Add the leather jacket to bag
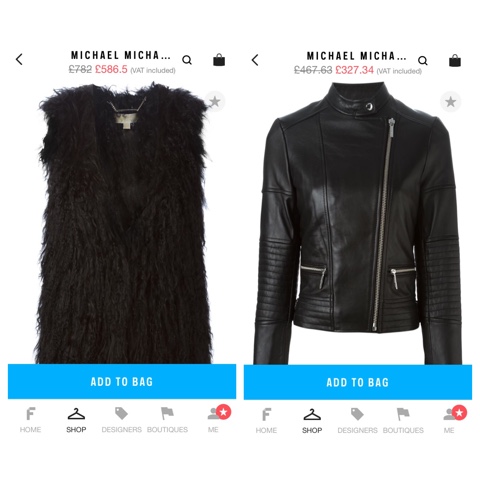 click(x=358, y=382)
